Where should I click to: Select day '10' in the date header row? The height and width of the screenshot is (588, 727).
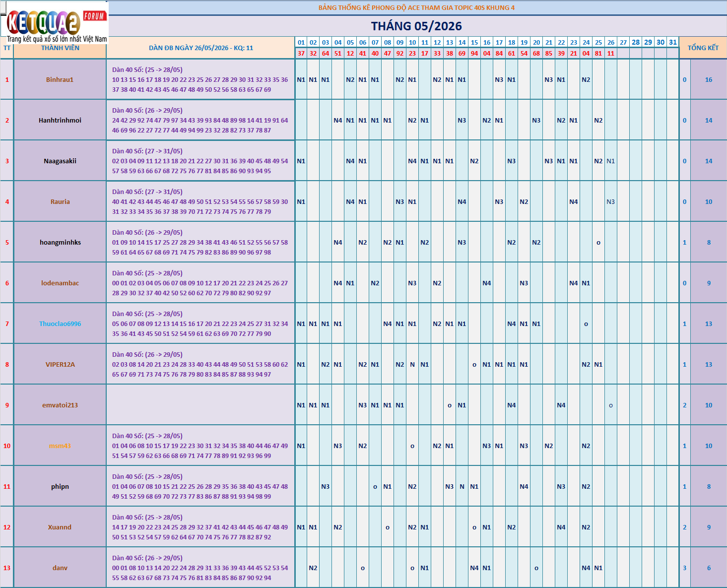(412, 42)
